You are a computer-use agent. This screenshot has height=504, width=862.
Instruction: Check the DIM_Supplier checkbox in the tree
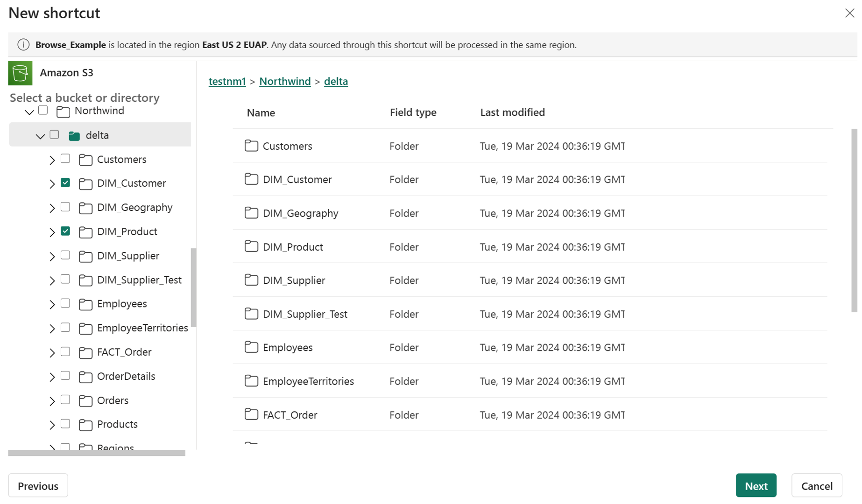click(x=65, y=255)
